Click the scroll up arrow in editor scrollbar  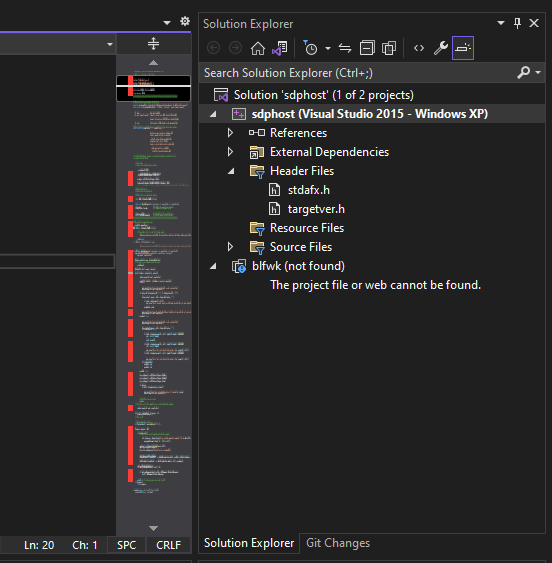[x=153, y=63]
